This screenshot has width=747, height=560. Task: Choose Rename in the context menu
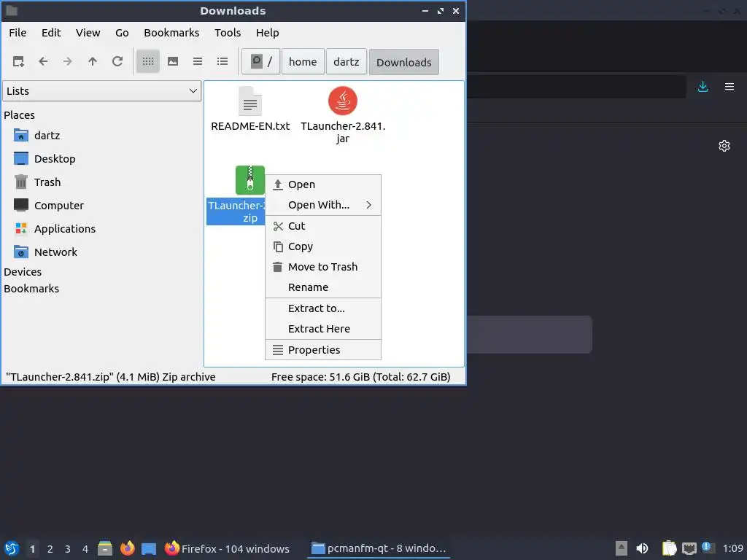(323, 287)
